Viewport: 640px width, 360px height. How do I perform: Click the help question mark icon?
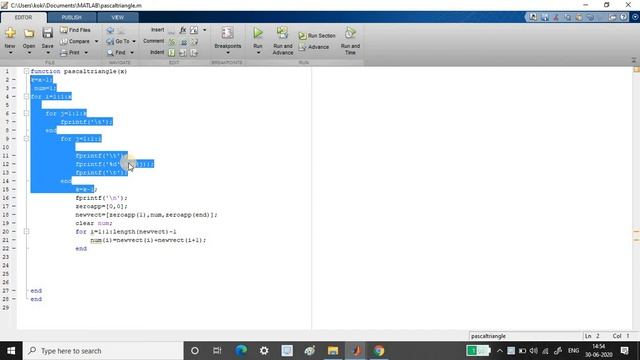(x=623, y=17)
